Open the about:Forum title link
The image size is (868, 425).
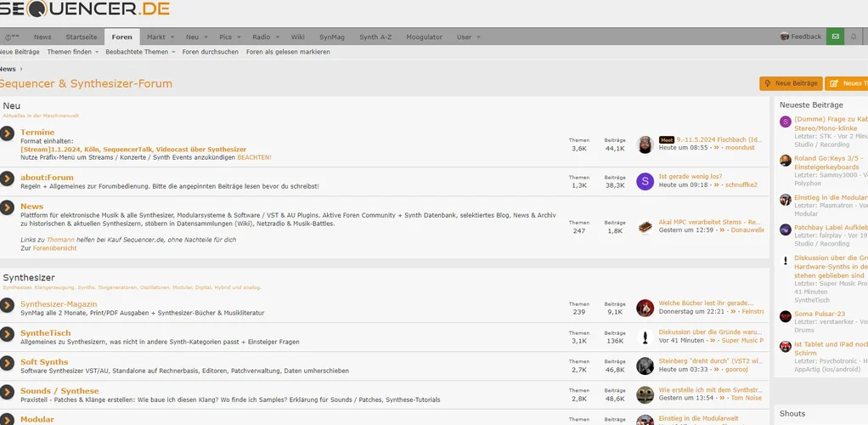(x=47, y=178)
